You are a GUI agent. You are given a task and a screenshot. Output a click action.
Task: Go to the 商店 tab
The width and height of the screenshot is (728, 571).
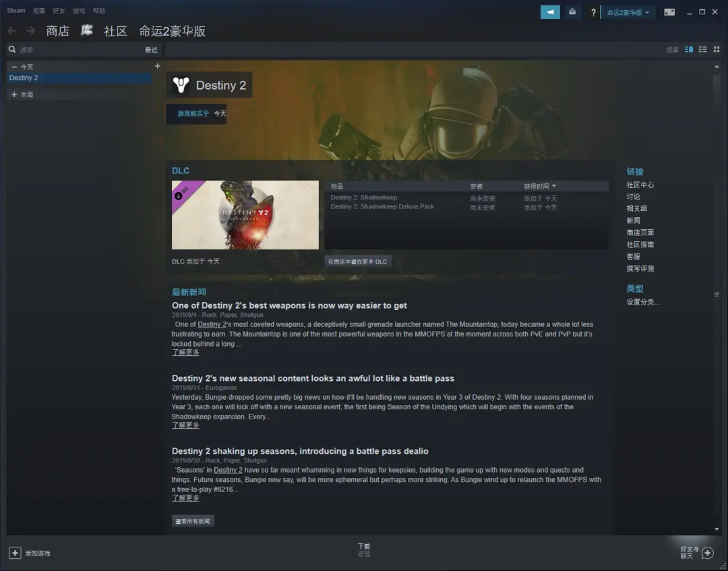57,31
